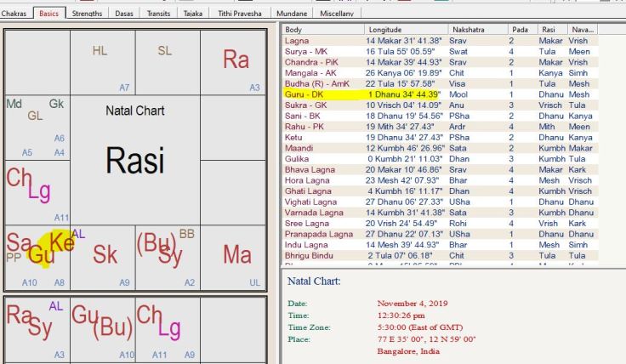Select the Indu Lagna row
The width and height of the screenshot is (626, 364).
tap(441, 245)
